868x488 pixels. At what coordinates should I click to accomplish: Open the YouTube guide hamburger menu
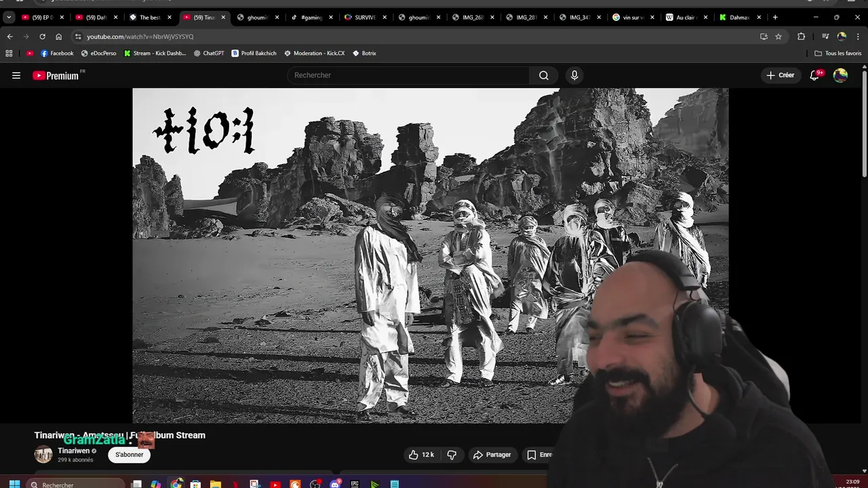click(16, 75)
